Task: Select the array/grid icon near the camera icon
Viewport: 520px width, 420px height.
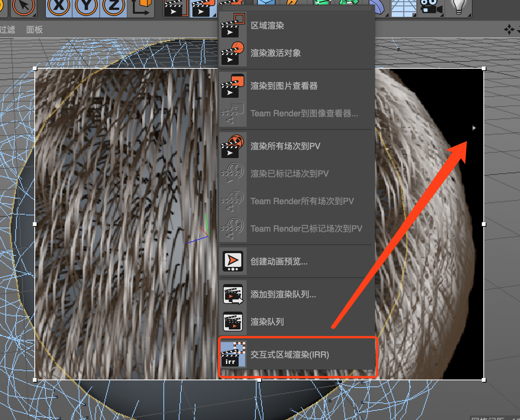Action: click(404, 8)
